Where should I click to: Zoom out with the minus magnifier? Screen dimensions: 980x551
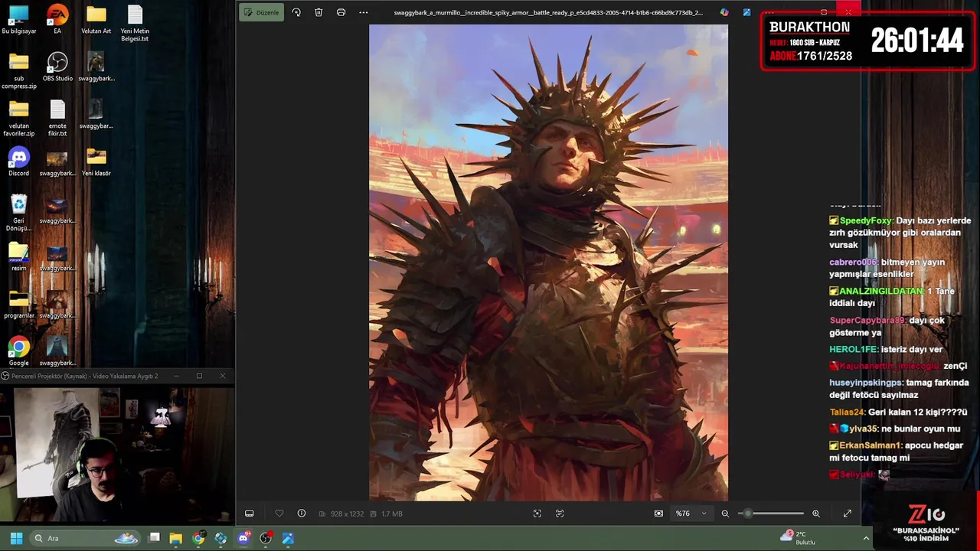coord(725,514)
